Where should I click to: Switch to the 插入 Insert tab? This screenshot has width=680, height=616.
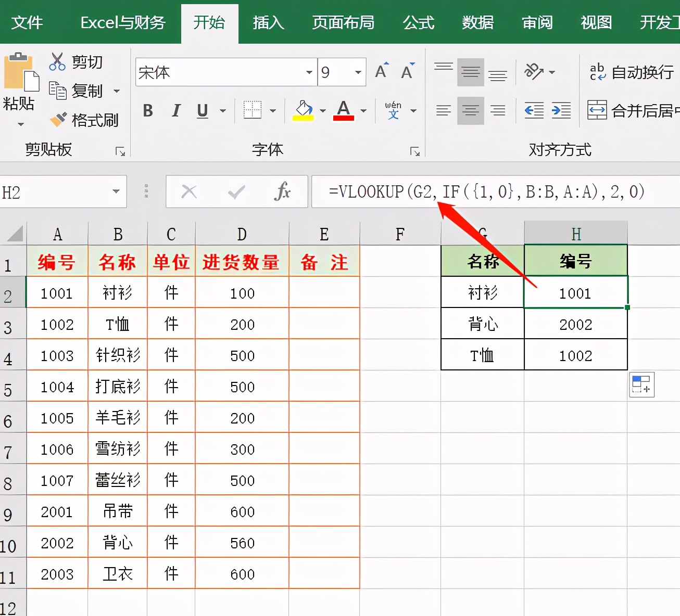click(269, 22)
